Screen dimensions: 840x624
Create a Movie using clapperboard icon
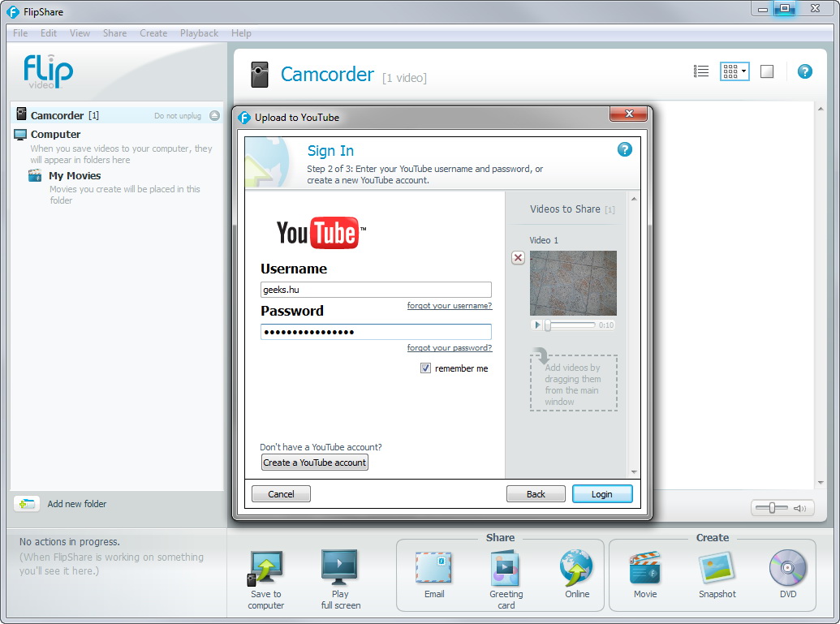tap(645, 569)
